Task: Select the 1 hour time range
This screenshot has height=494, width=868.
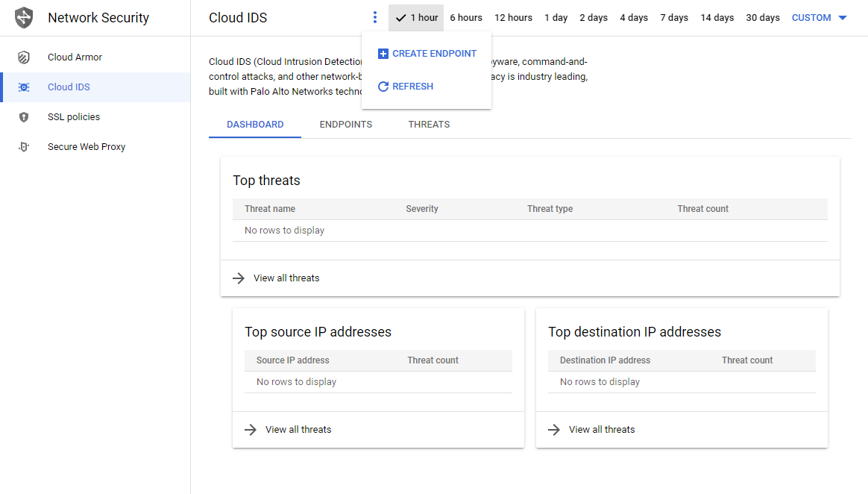Action: (416, 18)
